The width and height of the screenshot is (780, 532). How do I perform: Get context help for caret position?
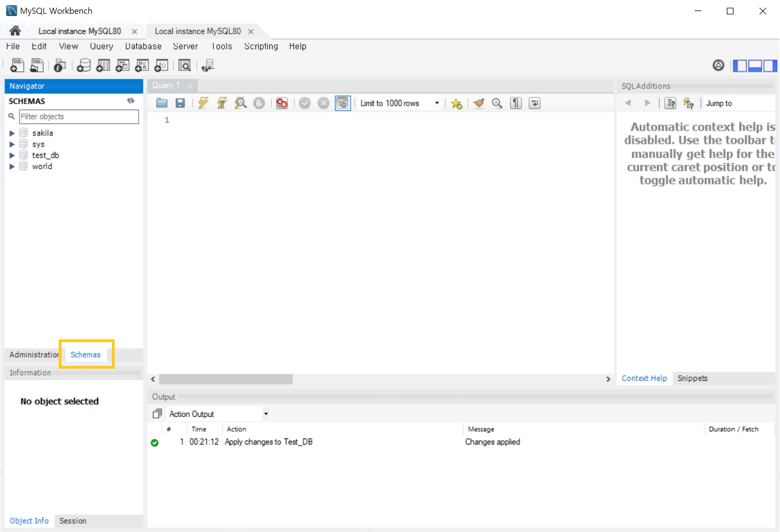tap(670, 103)
